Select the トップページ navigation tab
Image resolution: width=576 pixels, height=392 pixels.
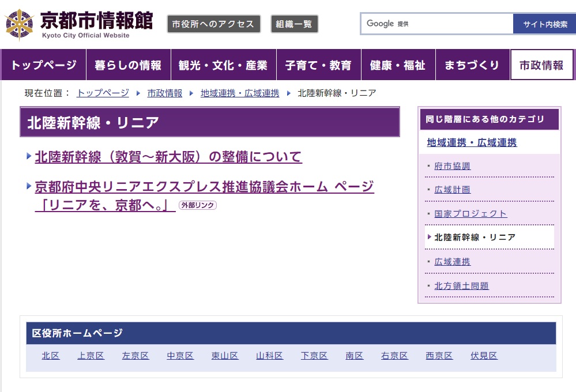click(x=43, y=65)
